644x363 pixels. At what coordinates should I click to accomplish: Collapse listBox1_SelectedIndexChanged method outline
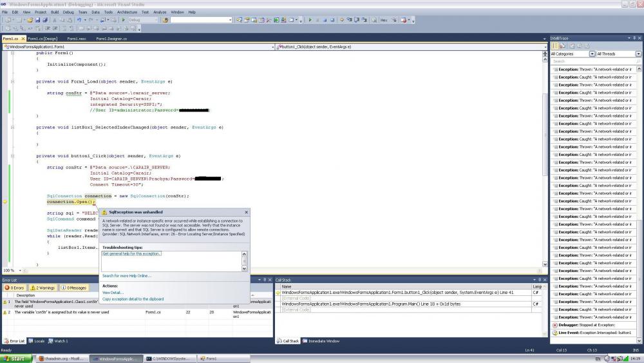coord(12,127)
